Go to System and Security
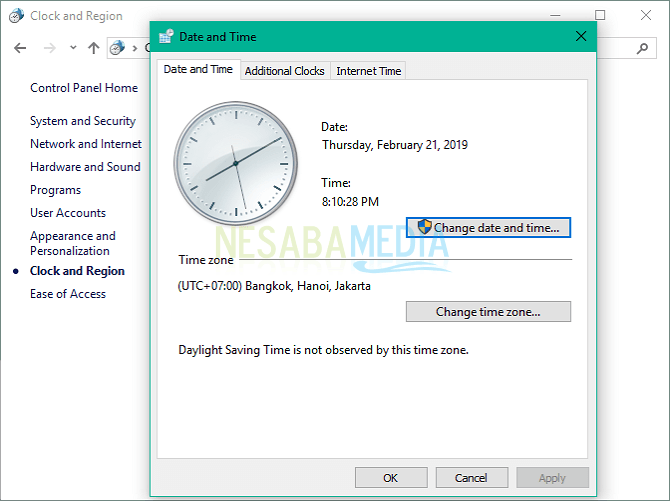The height and width of the screenshot is (501, 670). coord(82,121)
